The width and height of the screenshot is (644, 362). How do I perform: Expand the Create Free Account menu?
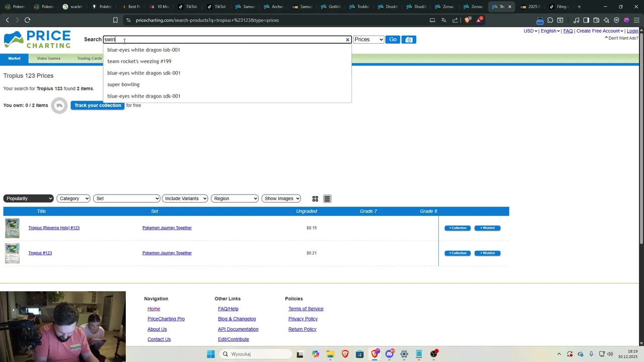tap(600, 31)
